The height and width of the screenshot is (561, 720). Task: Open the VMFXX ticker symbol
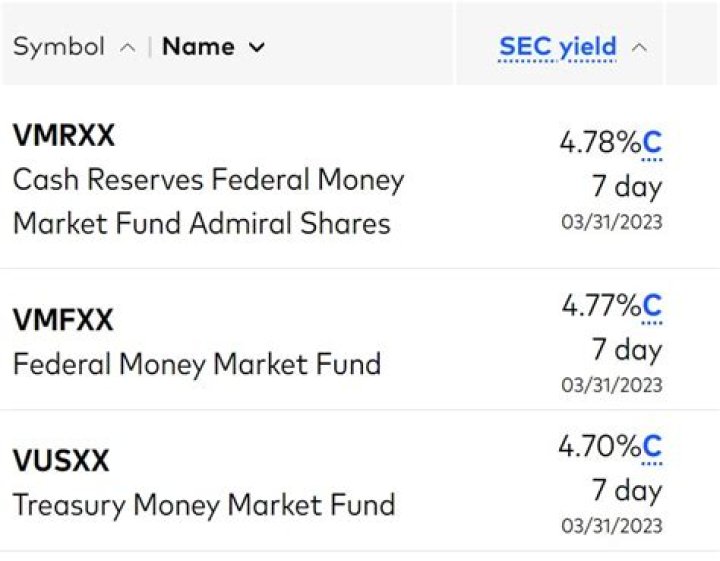(x=63, y=320)
